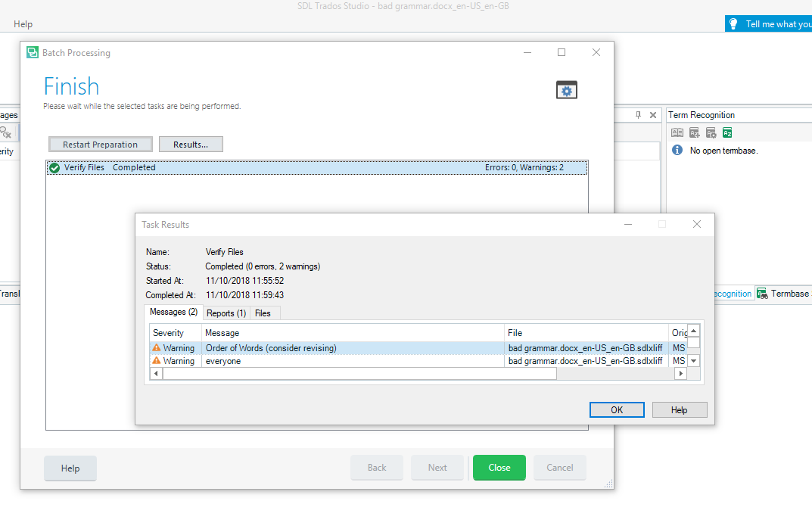
Task: Click 'No open termbase.' text
Action: pyautogui.click(x=723, y=151)
